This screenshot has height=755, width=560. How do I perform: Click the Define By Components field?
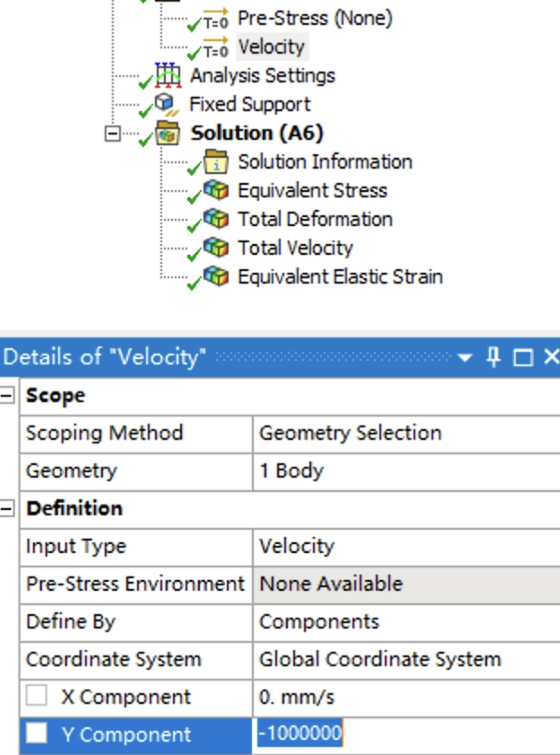[407, 622]
